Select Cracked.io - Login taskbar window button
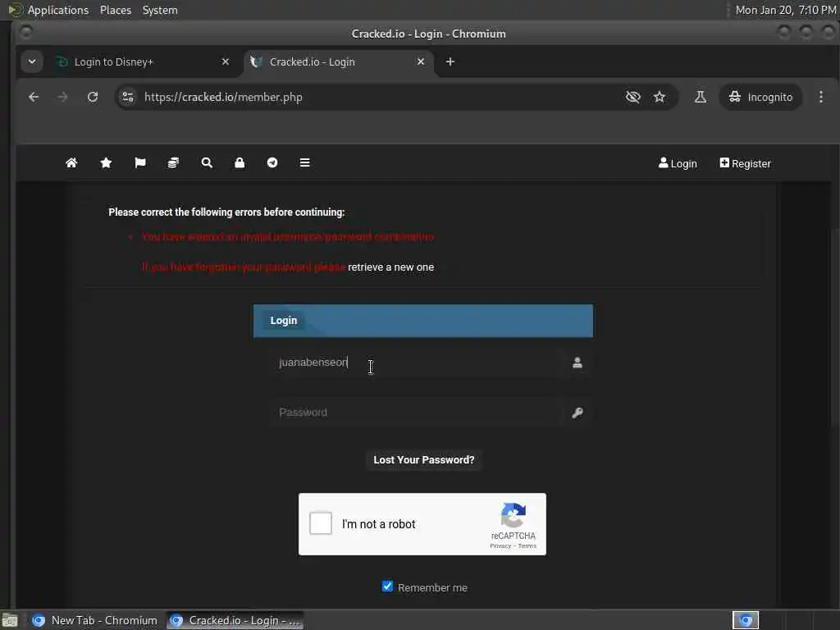840x630 pixels. (x=235, y=620)
